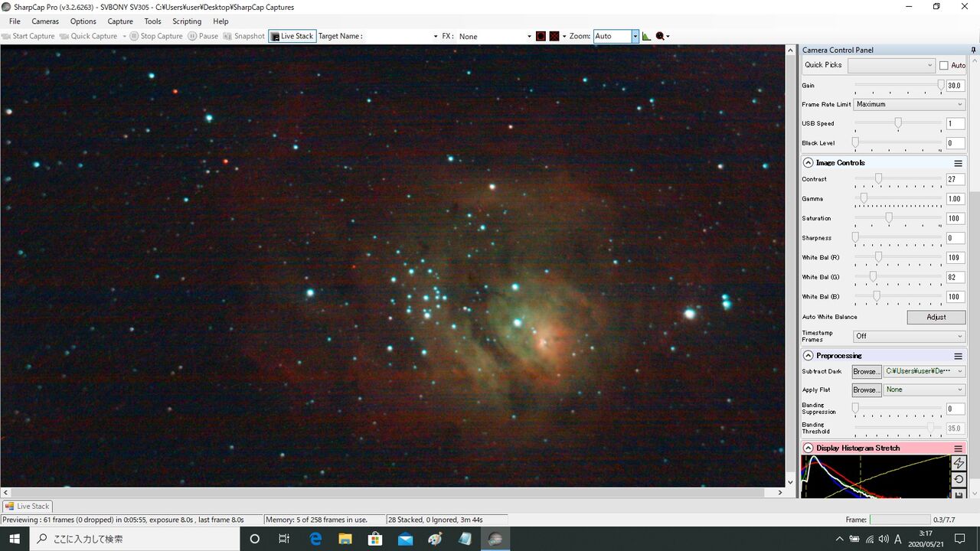
Task: Open the Capture menu
Action: [x=120, y=21]
